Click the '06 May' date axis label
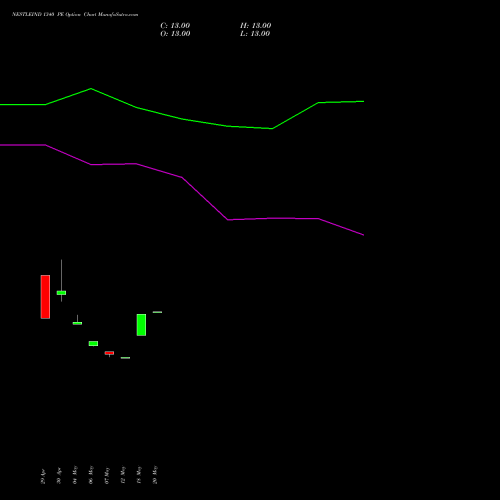The image size is (500, 500). tap(91, 475)
